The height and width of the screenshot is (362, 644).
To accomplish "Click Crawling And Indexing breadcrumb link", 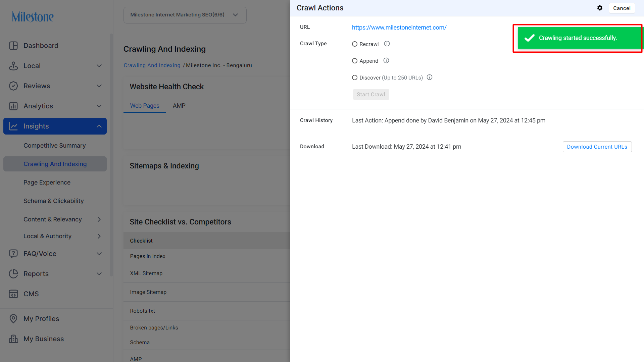I will [x=152, y=65].
